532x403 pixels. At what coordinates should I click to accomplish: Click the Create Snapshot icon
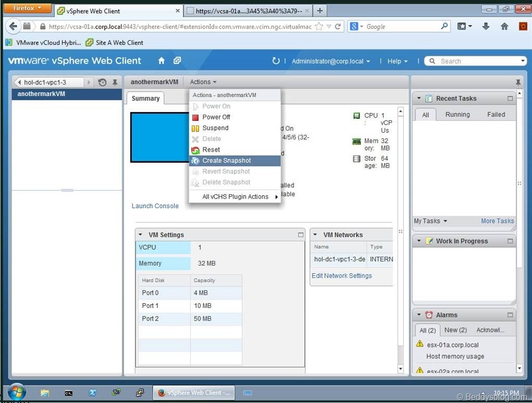click(x=195, y=161)
